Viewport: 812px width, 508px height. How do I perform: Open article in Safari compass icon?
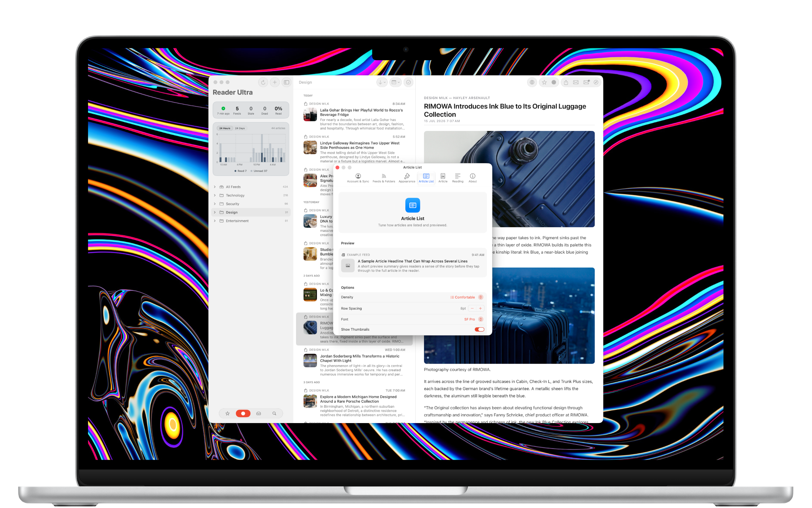[x=596, y=82]
